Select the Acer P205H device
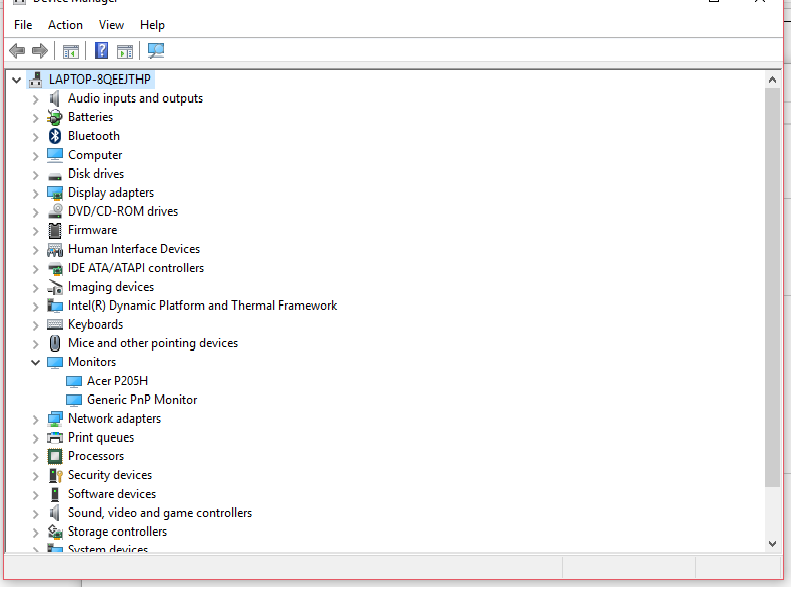Viewport: 791px width, 589px height. 118,381
